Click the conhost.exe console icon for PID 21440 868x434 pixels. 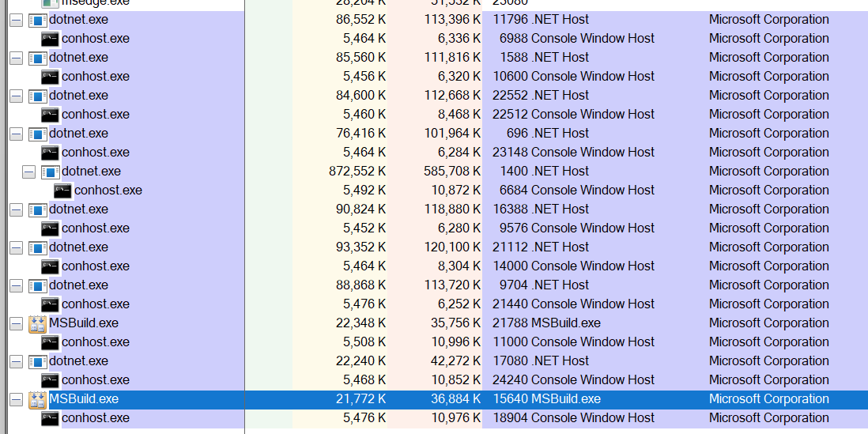[x=51, y=304]
